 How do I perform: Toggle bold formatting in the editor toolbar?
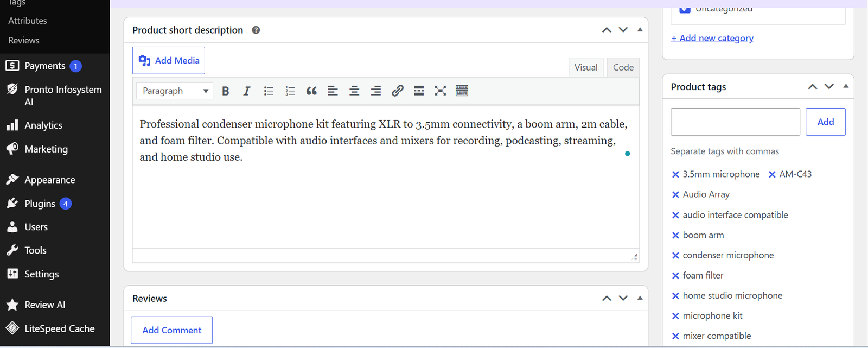[226, 91]
